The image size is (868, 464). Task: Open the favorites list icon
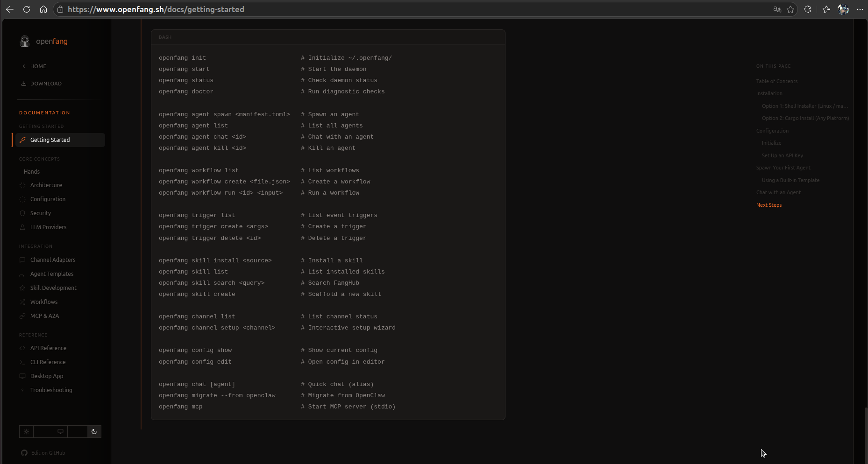[x=826, y=9]
